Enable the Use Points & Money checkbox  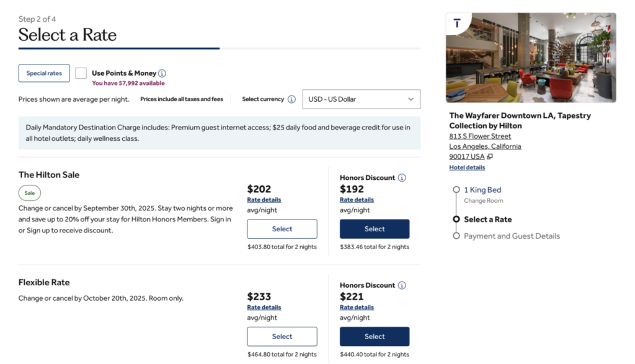click(81, 73)
